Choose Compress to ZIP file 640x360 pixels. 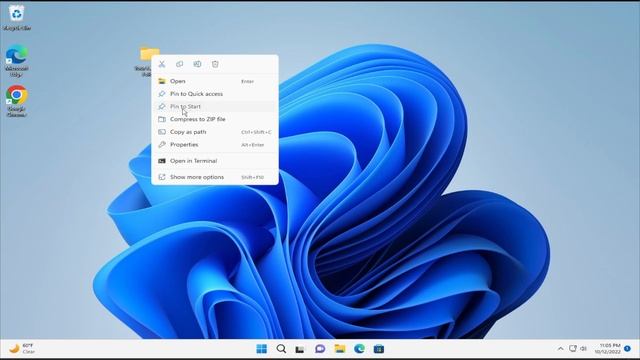[215, 119]
